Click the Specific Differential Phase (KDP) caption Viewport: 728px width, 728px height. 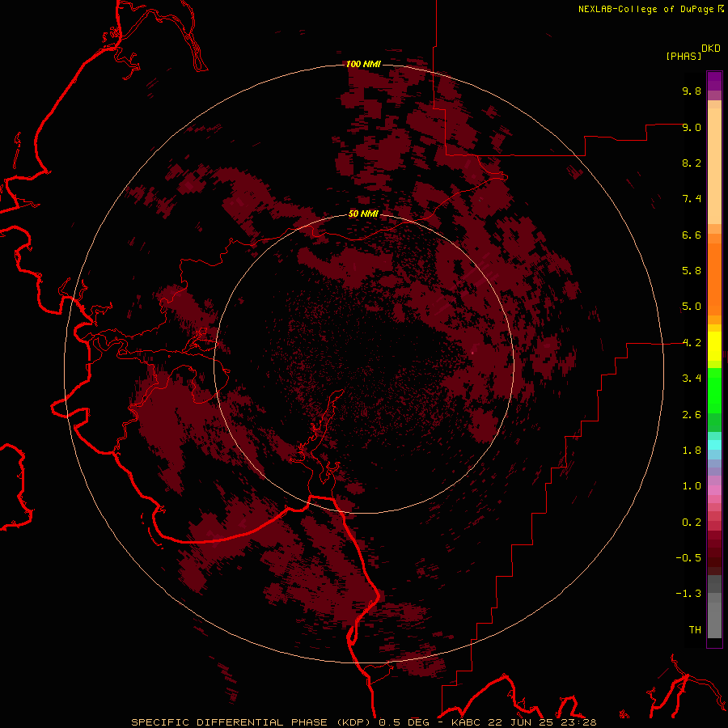click(252, 722)
